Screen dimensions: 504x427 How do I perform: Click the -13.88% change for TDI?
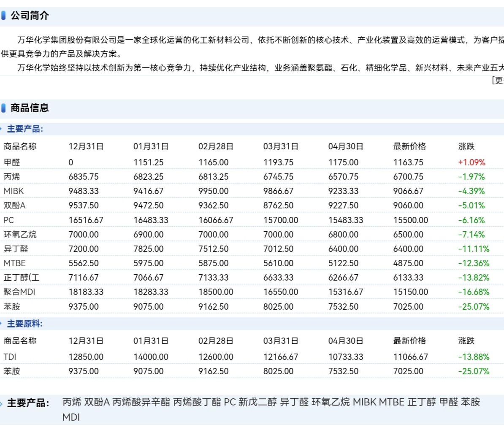[474, 357]
